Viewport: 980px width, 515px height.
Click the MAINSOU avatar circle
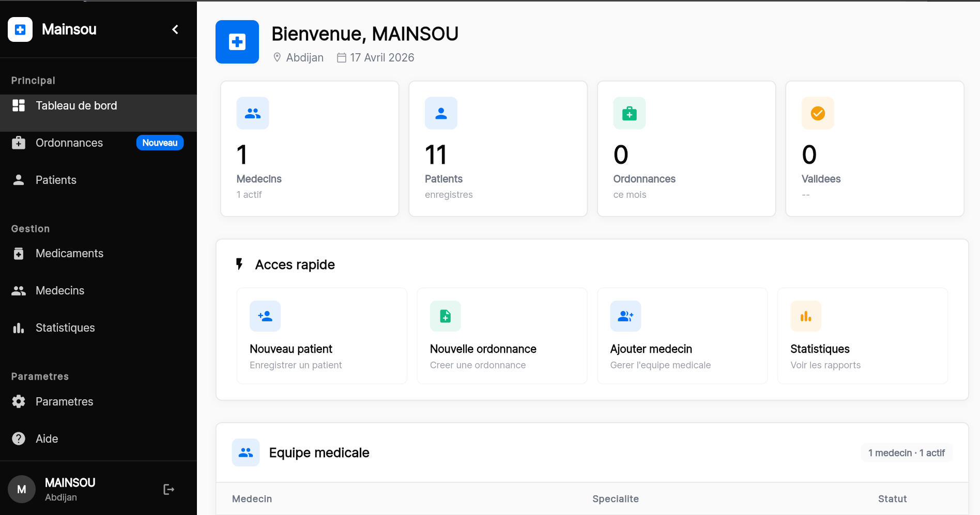pyautogui.click(x=21, y=489)
